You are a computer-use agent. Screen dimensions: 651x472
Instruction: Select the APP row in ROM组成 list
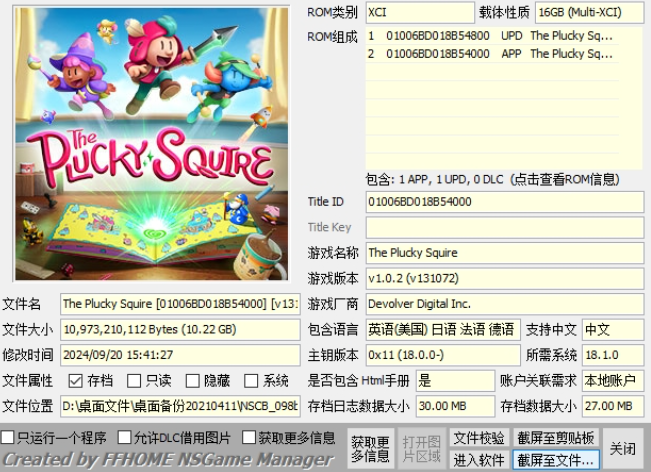(492, 54)
